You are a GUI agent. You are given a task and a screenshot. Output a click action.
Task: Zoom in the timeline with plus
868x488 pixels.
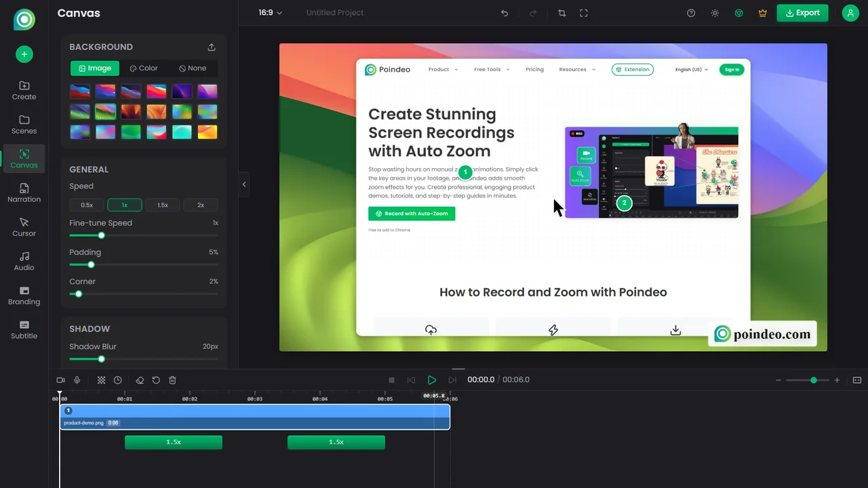[837, 380]
